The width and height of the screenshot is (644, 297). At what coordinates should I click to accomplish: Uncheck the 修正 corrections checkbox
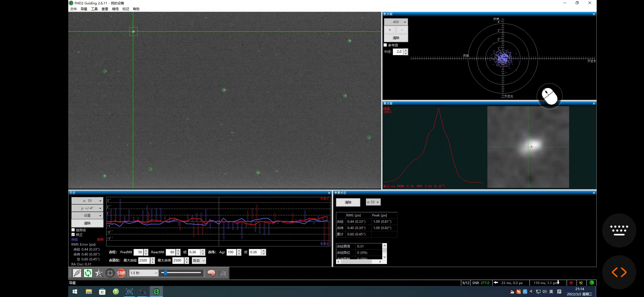(73, 235)
